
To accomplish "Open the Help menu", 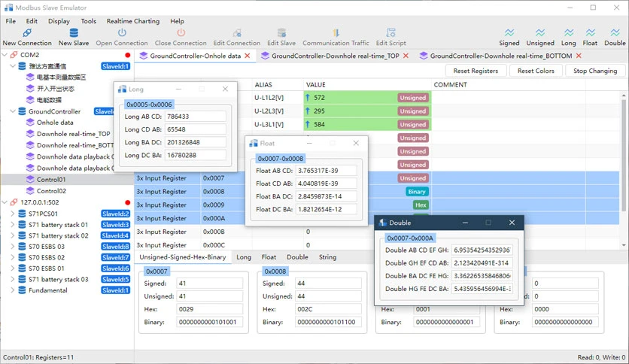I will [177, 21].
